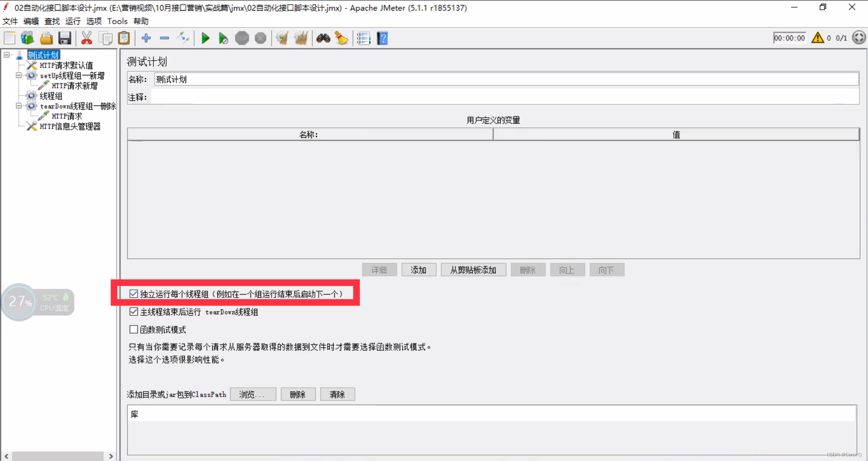Select HTTP请求新增 tree item
This screenshot has width=868, height=461.
tap(75, 86)
